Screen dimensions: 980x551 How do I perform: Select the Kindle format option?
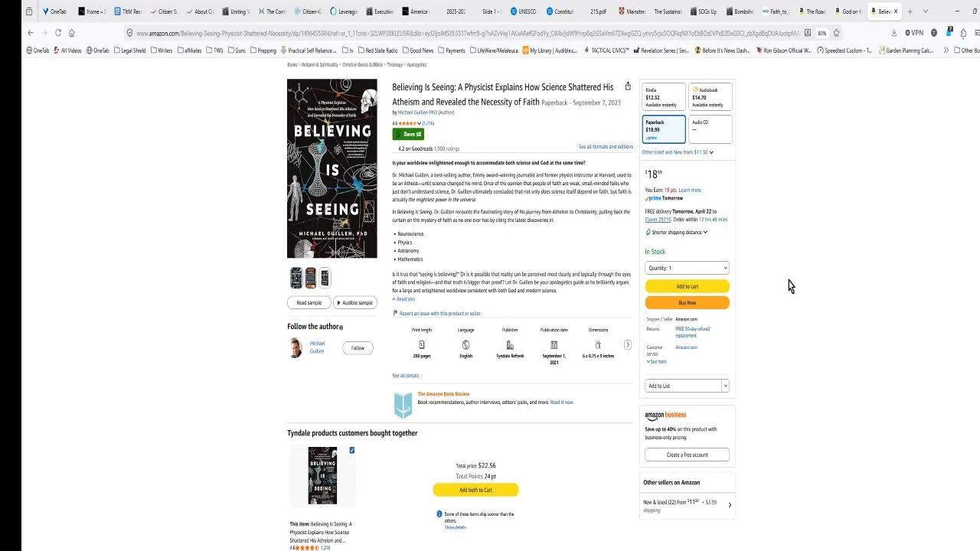pos(663,97)
